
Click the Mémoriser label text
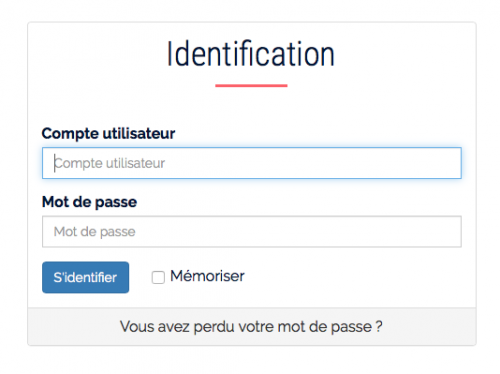point(207,276)
